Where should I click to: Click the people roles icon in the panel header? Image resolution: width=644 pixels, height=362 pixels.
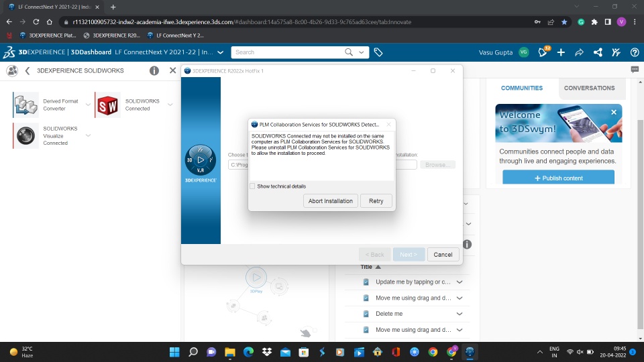(x=12, y=70)
